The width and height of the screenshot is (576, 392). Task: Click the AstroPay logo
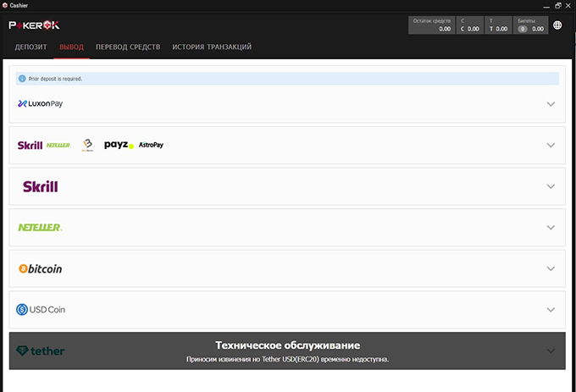click(151, 145)
